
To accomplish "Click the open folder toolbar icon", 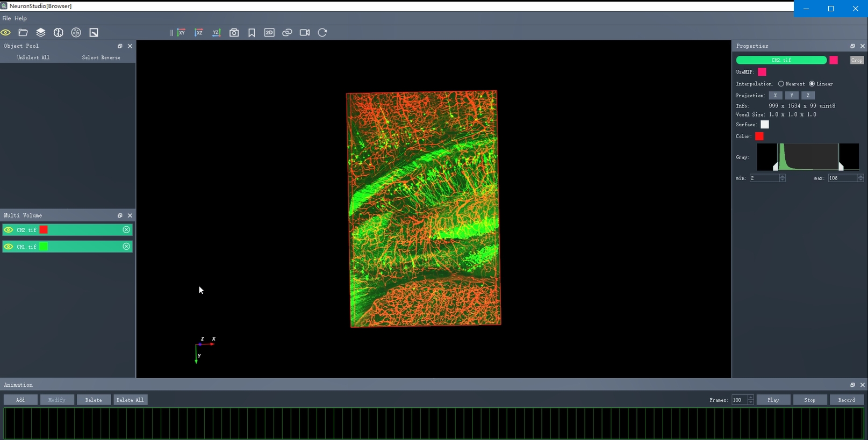I will click(x=23, y=33).
